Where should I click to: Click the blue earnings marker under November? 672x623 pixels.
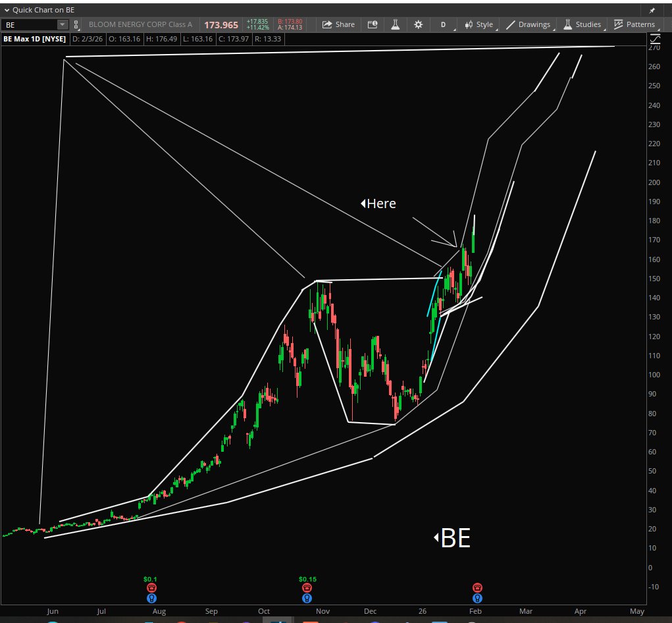306,599
